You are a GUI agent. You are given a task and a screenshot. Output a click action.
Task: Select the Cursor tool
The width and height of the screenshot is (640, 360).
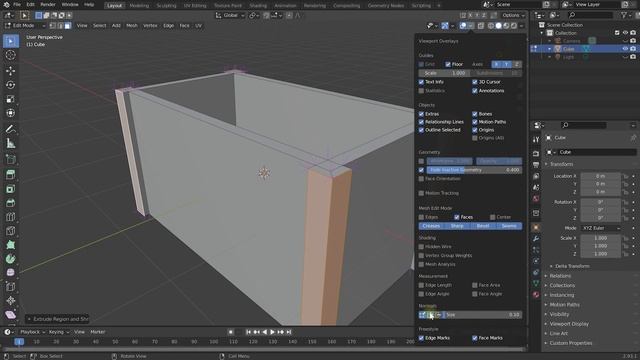11,55
